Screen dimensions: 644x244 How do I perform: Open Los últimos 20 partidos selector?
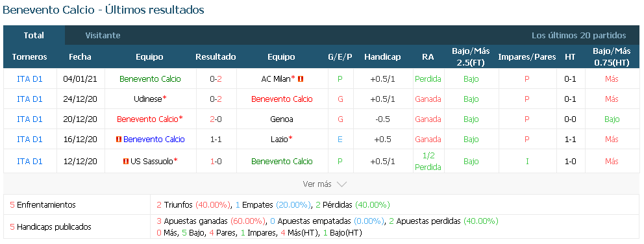pyautogui.click(x=578, y=35)
